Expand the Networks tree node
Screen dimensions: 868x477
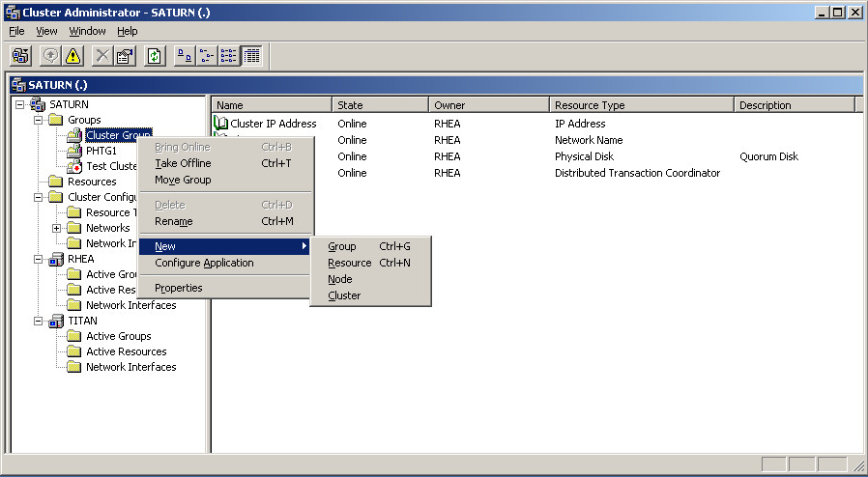(56, 228)
